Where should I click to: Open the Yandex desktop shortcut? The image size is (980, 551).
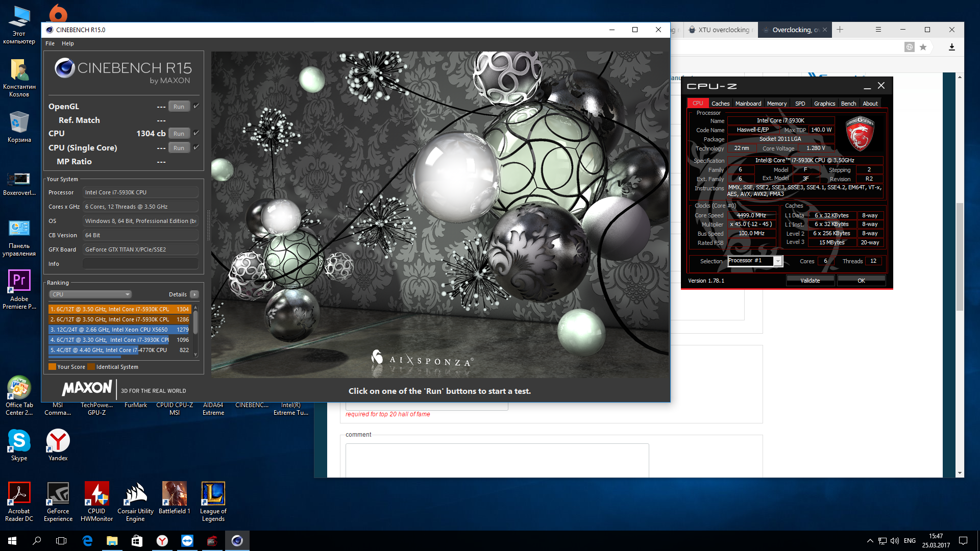click(58, 445)
